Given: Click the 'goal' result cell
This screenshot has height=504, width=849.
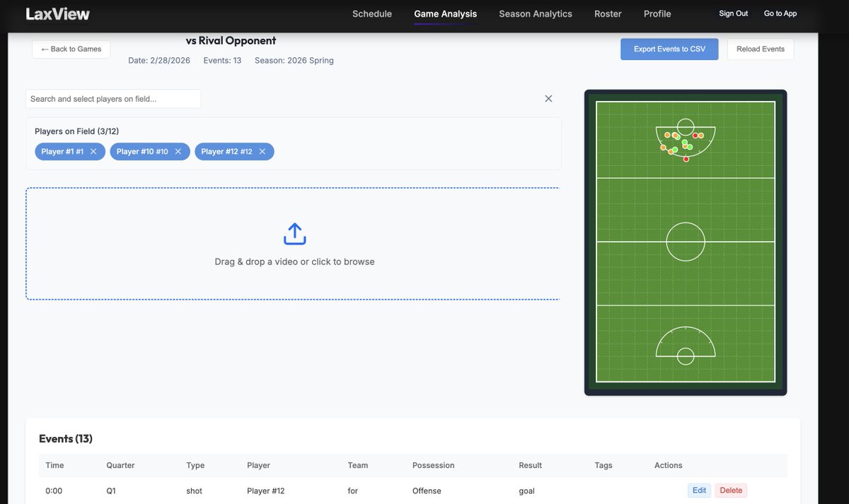Looking at the screenshot, I should 526,491.
